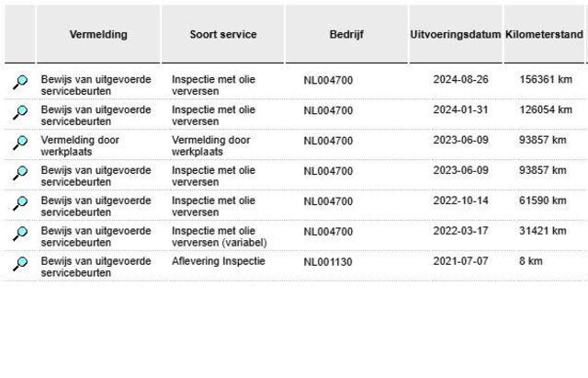Screen dimensions: 588x378
Task: Inspect the 61590 km service record
Action: [19, 204]
